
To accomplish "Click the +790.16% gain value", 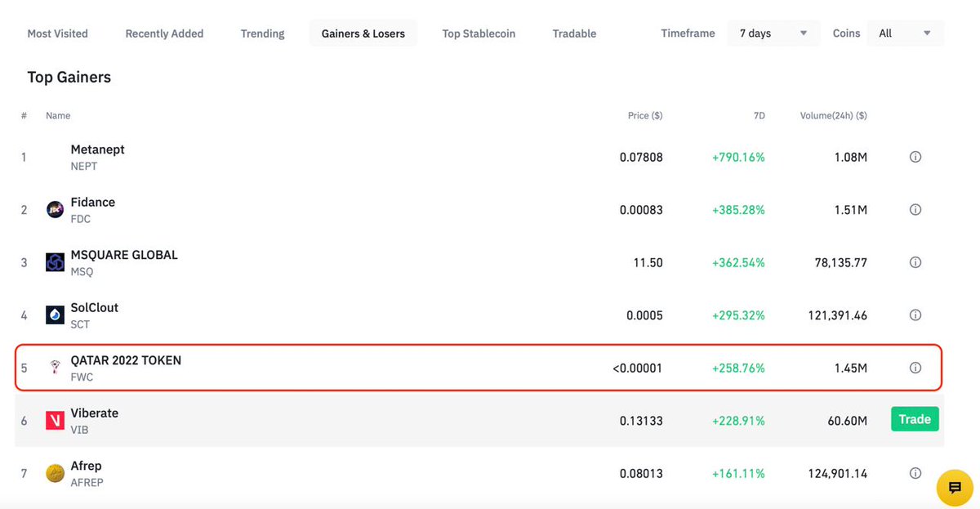I will (x=738, y=157).
